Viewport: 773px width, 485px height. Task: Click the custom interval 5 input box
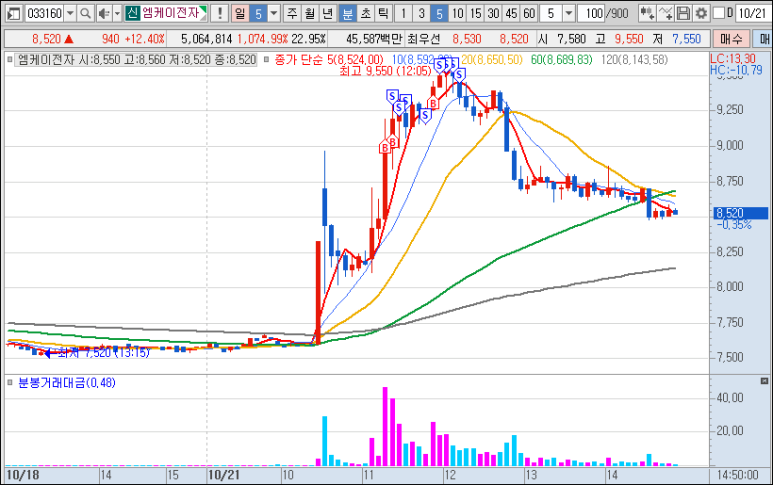(551, 13)
